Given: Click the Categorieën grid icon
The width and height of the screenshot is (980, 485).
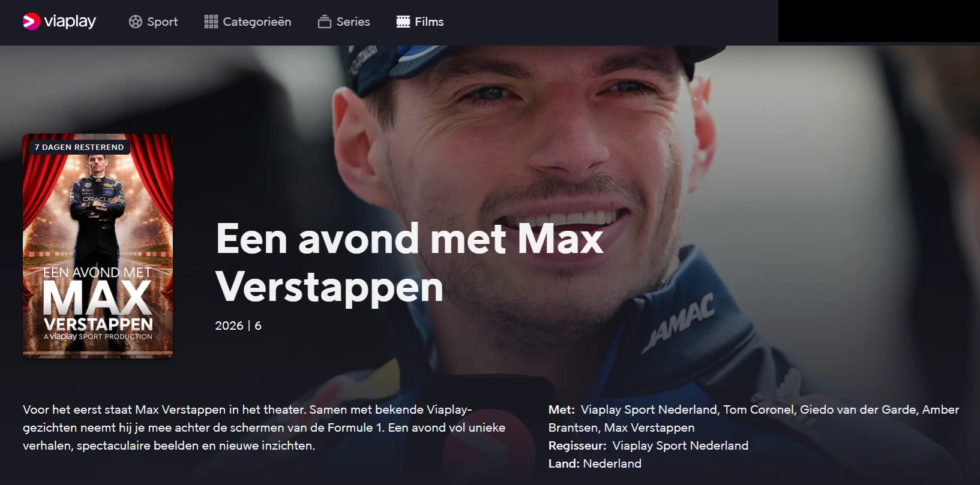Looking at the screenshot, I should click(211, 22).
